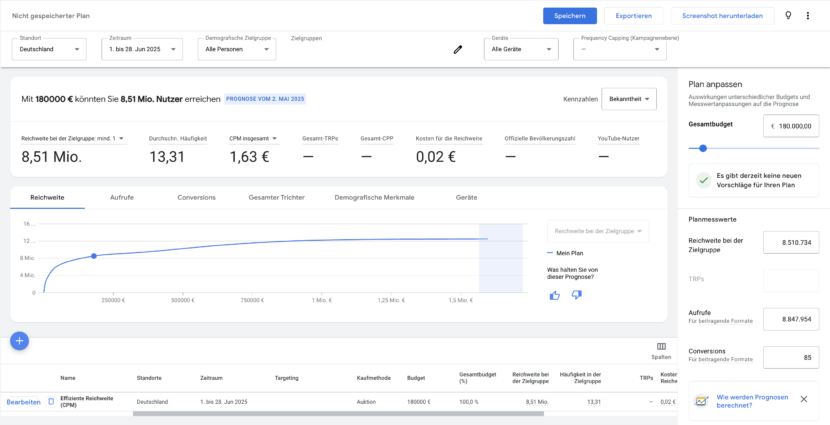This screenshot has width=830, height=425.
Task: Click the Kaufmethode column header
Action: click(x=374, y=378)
